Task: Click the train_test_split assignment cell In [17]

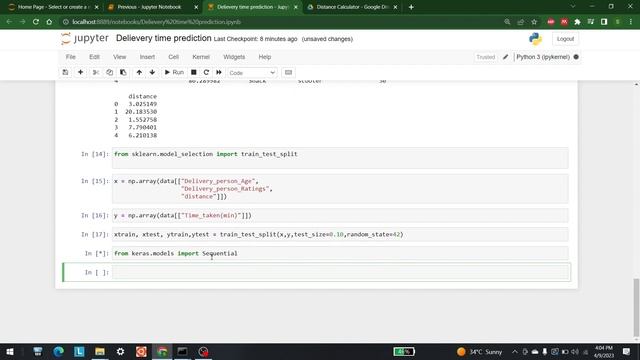Action: tap(340, 234)
